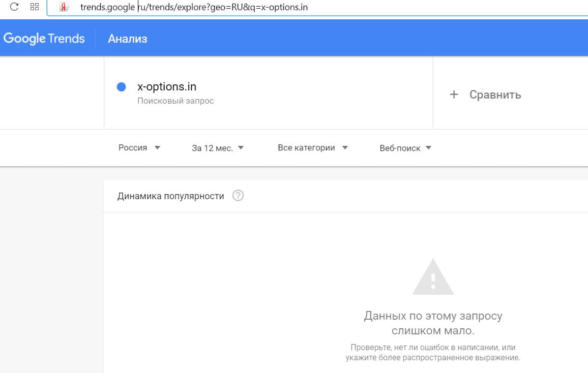Click the plus icon beside Сравнить
The height and width of the screenshot is (373, 588).
pyautogui.click(x=454, y=95)
